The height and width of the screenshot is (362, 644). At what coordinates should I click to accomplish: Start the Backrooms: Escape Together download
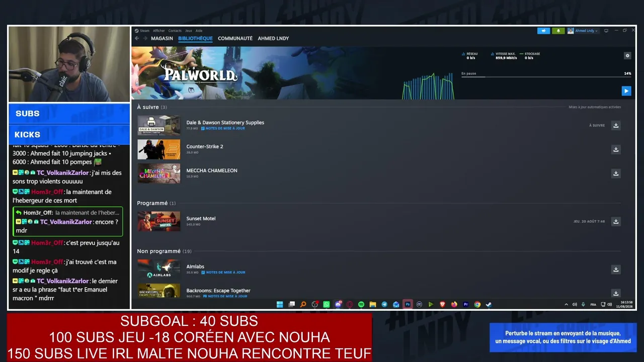pos(615,293)
